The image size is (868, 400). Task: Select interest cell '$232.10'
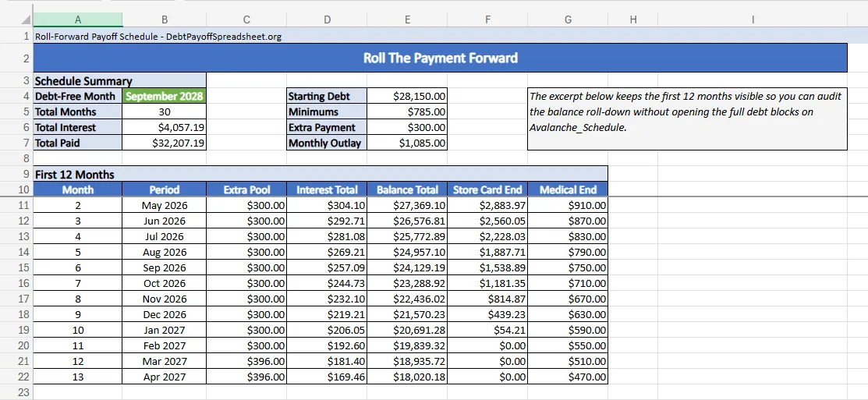click(328, 299)
